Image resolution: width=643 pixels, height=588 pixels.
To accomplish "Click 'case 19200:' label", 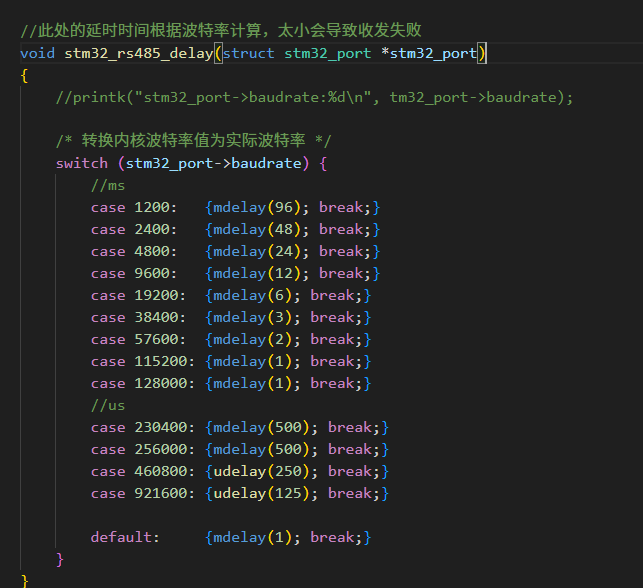I will coord(138,296).
